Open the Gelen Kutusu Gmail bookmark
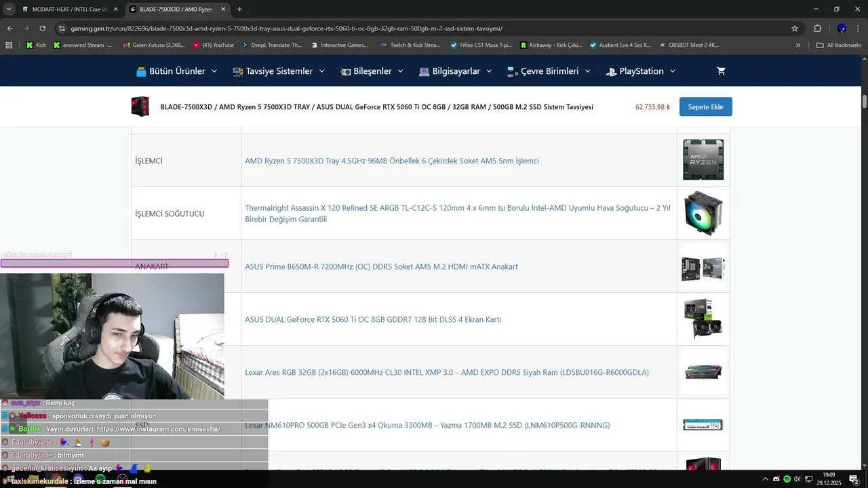 click(154, 45)
